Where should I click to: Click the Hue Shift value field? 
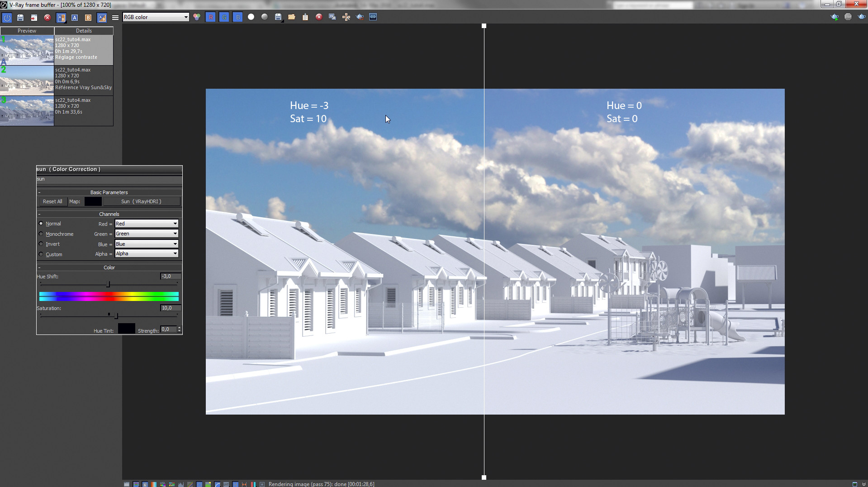tap(171, 276)
